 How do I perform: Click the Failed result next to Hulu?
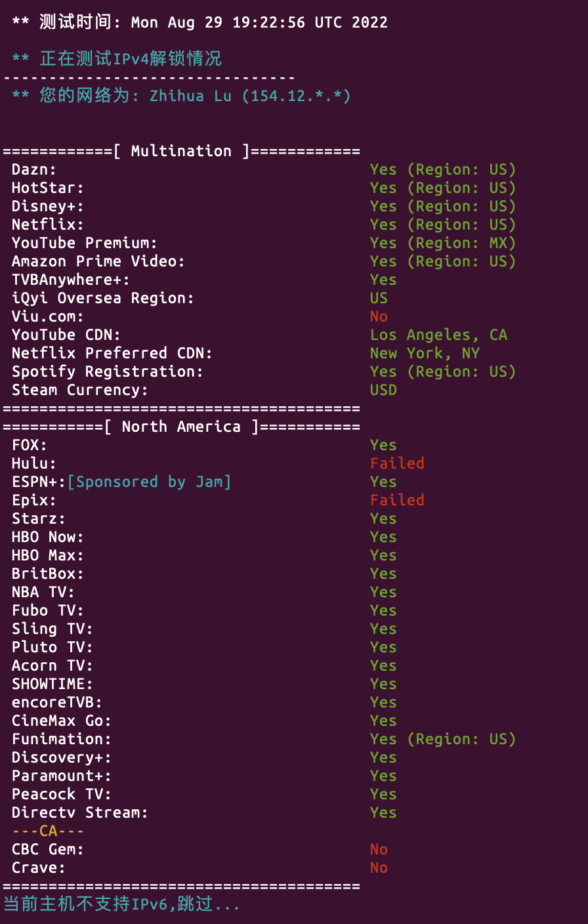(397, 463)
